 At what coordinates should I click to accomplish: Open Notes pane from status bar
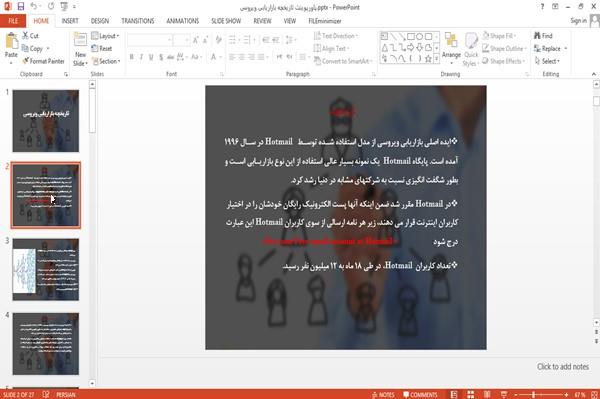[x=383, y=394]
